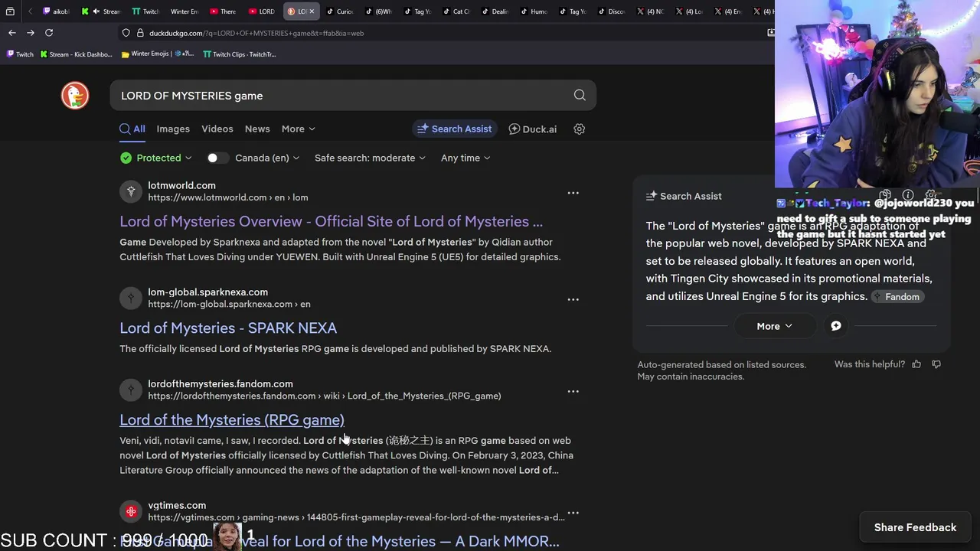Go forward in browser history
980x551 pixels.
[31, 32]
